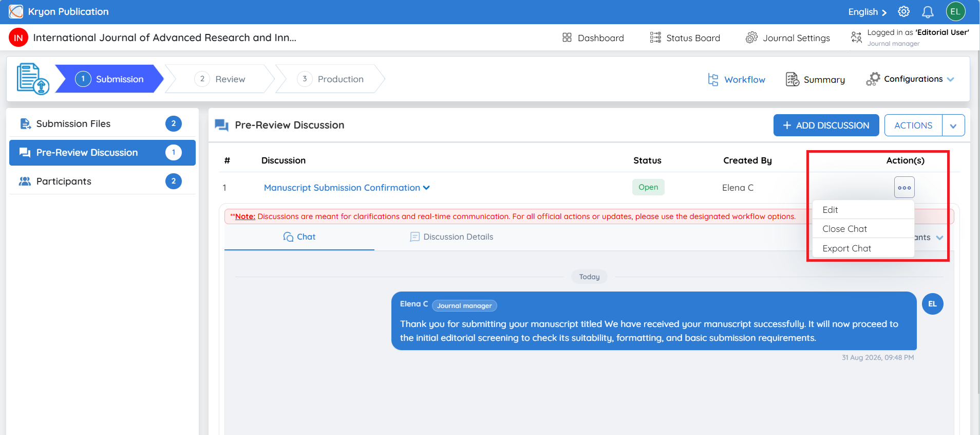Viewport: 980px width, 435px height.
Task: Click the Open status badge
Action: click(x=648, y=187)
